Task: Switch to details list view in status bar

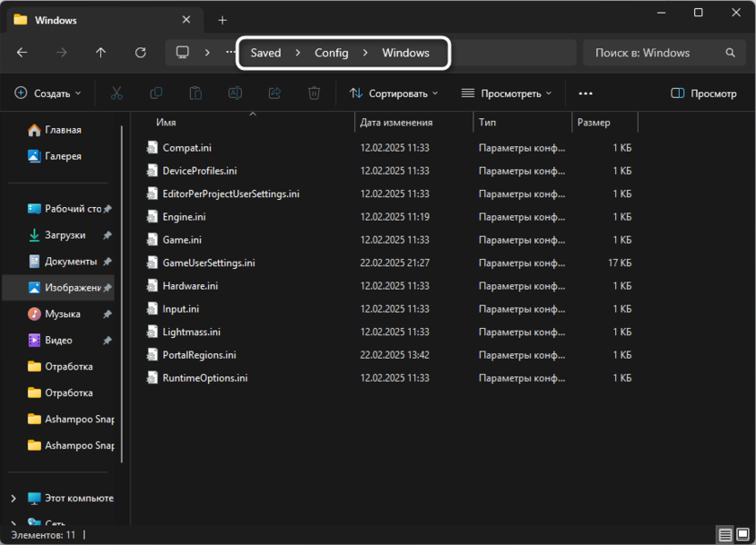Action: tap(725, 535)
